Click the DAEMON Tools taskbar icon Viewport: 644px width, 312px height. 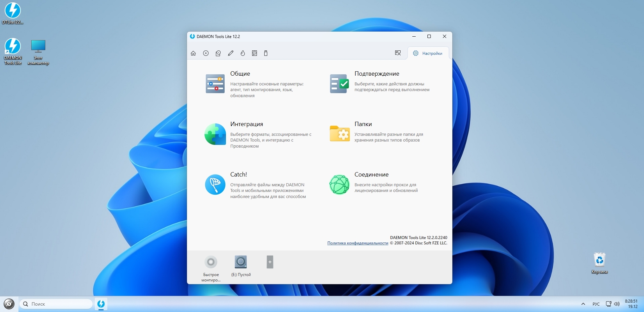pos(101,304)
